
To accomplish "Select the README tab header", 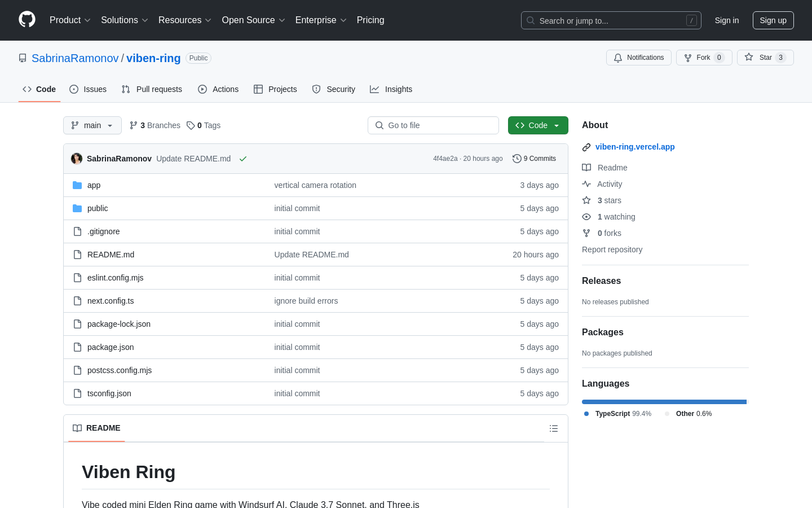I will point(96,428).
